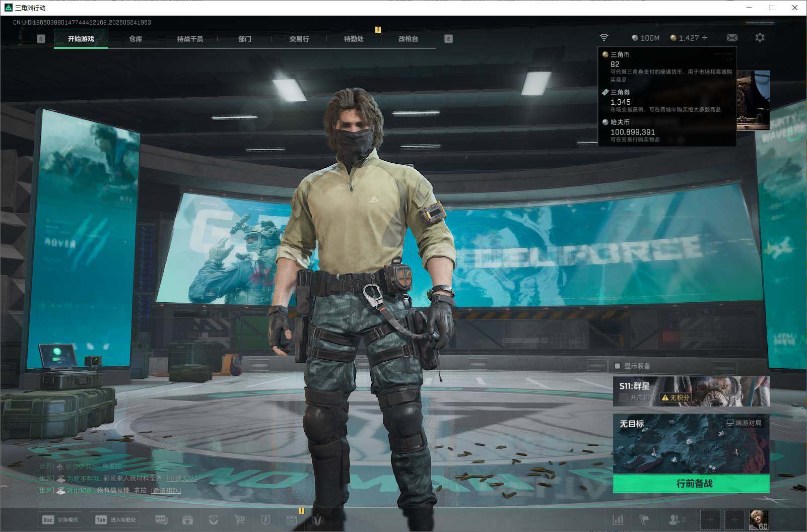Click the winged emblem icon in bottom bar
This screenshot has width=807, height=532.
coord(318,519)
